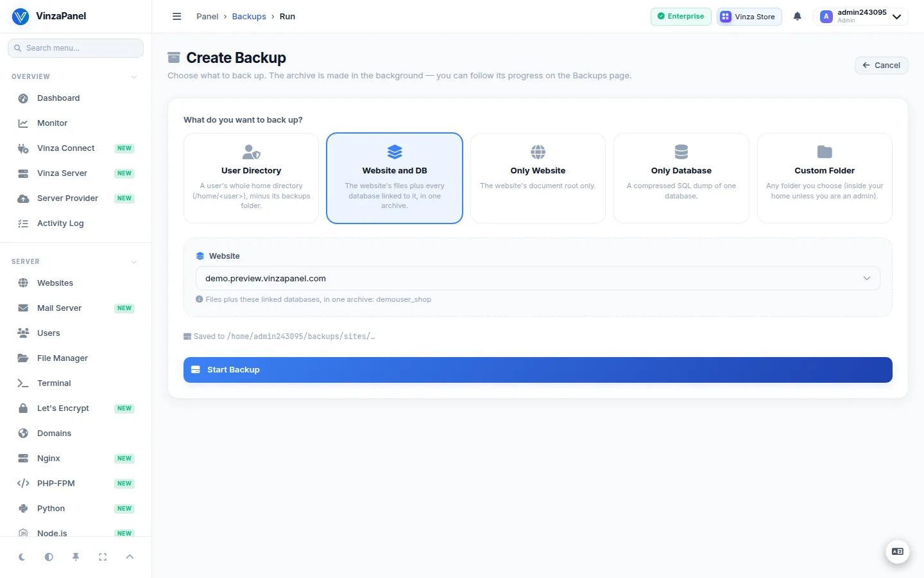Open floating language widget button
The image size is (924, 578).
pos(898,552)
